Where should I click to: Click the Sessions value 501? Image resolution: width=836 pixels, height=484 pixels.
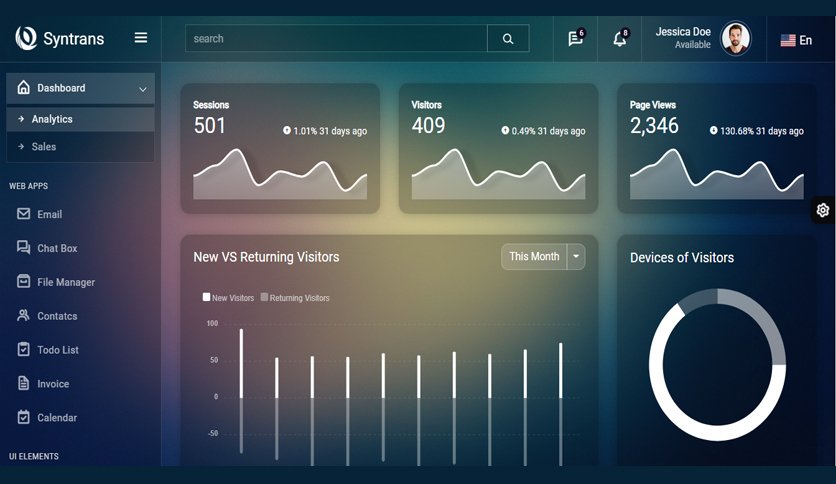210,126
